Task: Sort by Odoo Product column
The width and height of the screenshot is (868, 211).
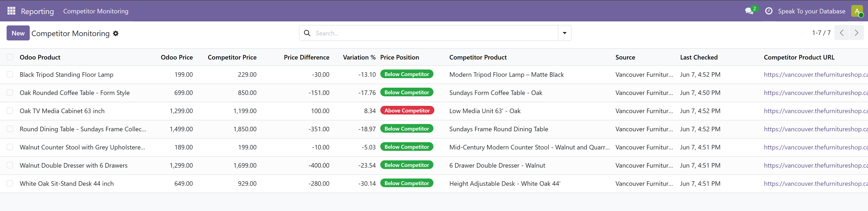Action: tap(40, 57)
